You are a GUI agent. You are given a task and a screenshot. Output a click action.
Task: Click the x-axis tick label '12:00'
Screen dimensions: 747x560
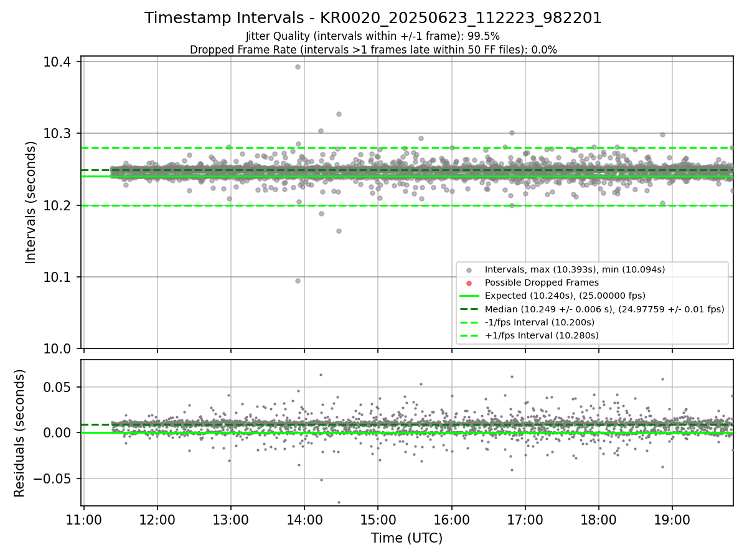(x=157, y=518)
